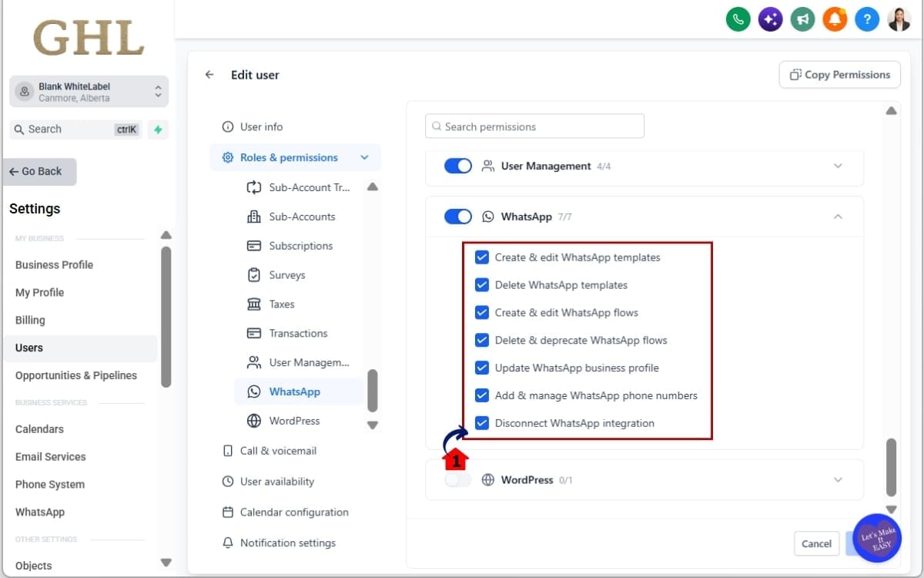This screenshot has width=924, height=578.
Task: Open WhatsApp settings in left sidebar
Action: click(40, 512)
